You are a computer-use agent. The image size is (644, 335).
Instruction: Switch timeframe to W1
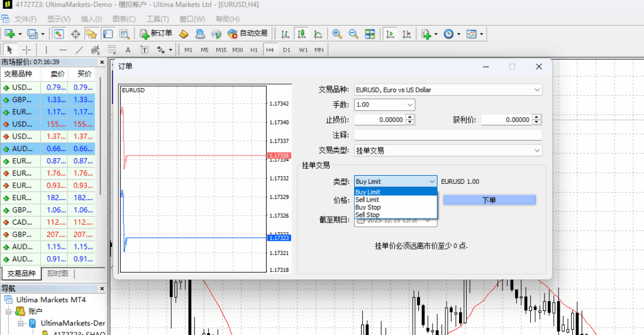tap(303, 50)
